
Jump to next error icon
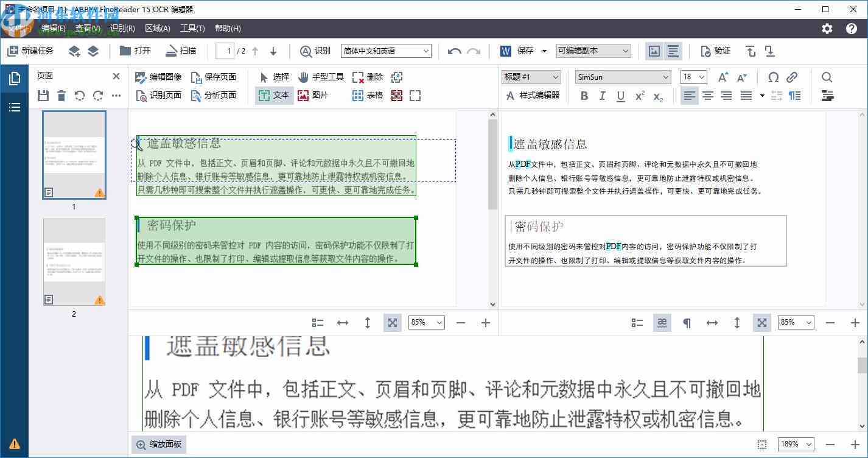769,51
